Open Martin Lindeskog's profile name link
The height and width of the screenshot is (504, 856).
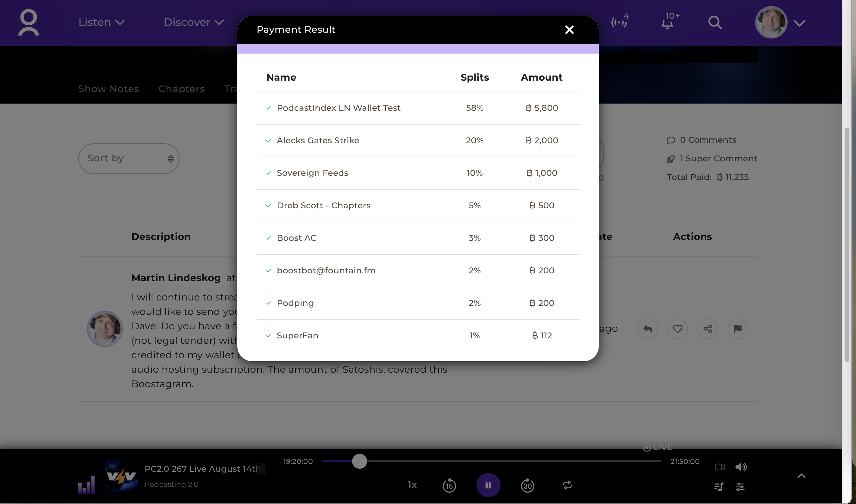[176, 278]
